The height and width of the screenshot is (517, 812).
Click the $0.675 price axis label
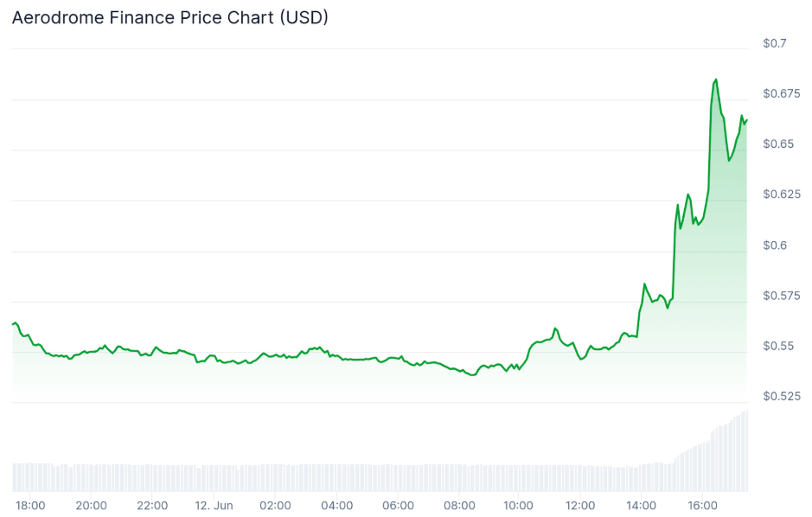click(x=780, y=93)
